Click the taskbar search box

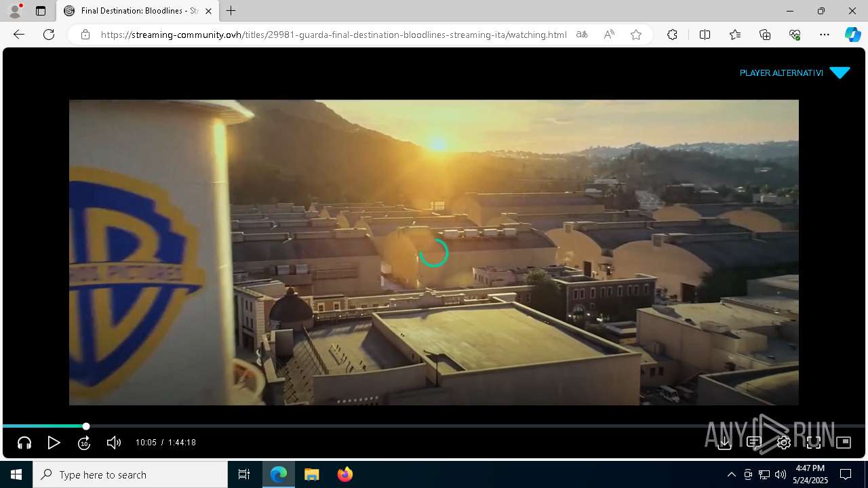click(x=130, y=474)
